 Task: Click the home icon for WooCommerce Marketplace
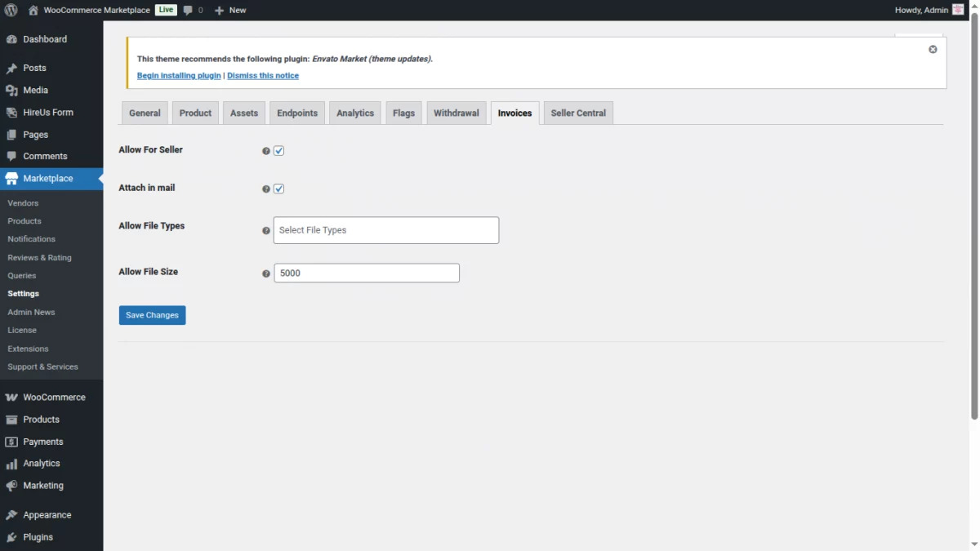[x=33, y=10]
